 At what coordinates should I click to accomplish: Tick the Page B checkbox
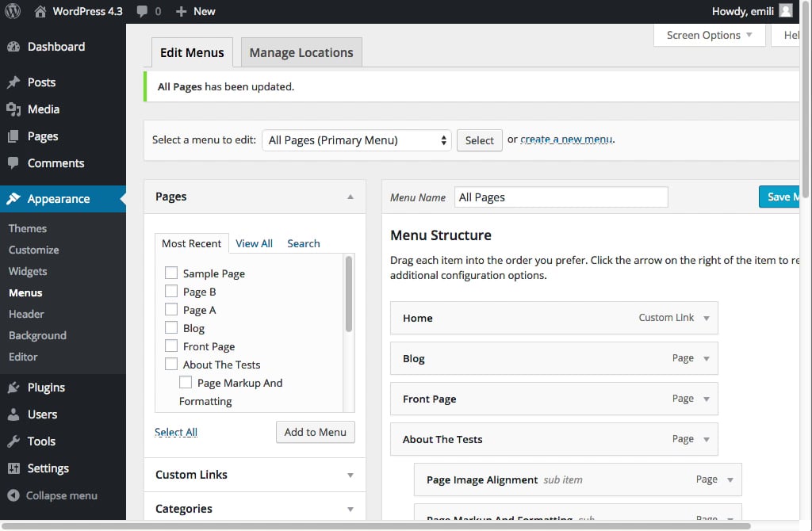click(x=171, y=292)
